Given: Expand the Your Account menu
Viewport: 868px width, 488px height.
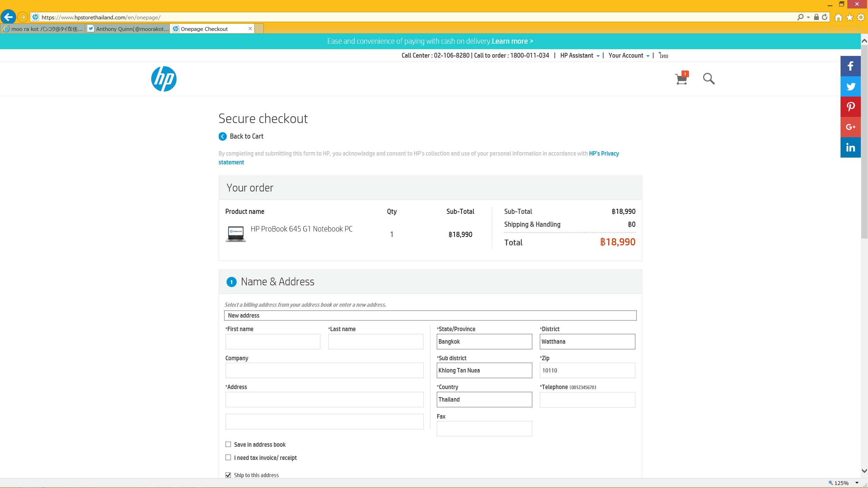Looking at the screenshot, I should point(629,56).
